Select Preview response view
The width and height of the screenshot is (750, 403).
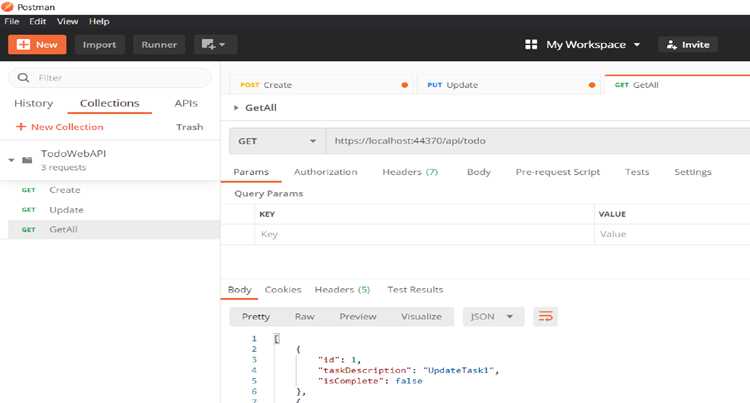(358, 316)
